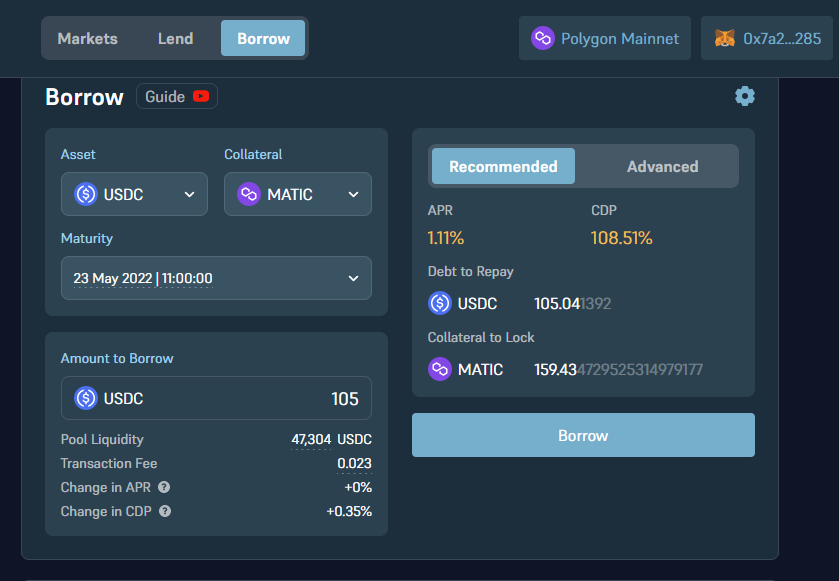Click the Collateral to Lock label
The height and width of the screenshot is (581, 839).
(x=480, y=338)
